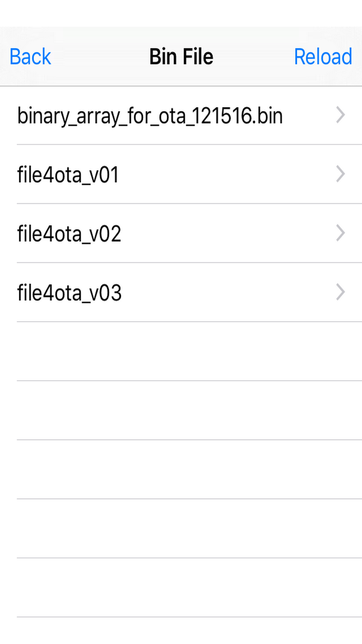Select the file4ota_v03 file name

tap(69, 293)
